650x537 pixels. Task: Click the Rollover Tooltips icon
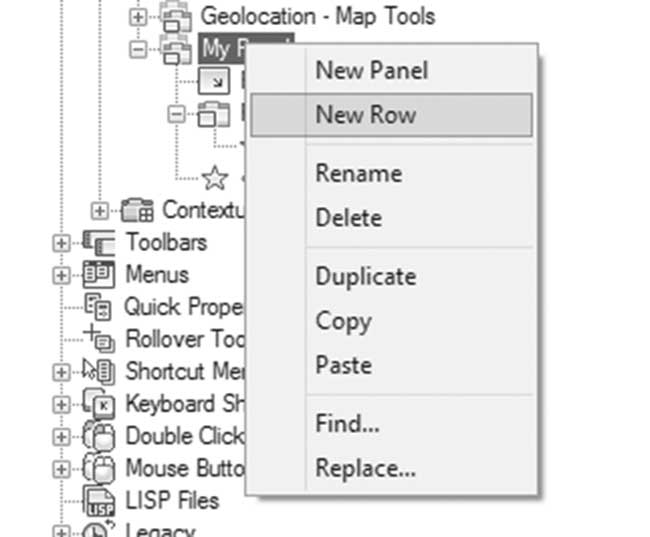[x=99, y=338]
